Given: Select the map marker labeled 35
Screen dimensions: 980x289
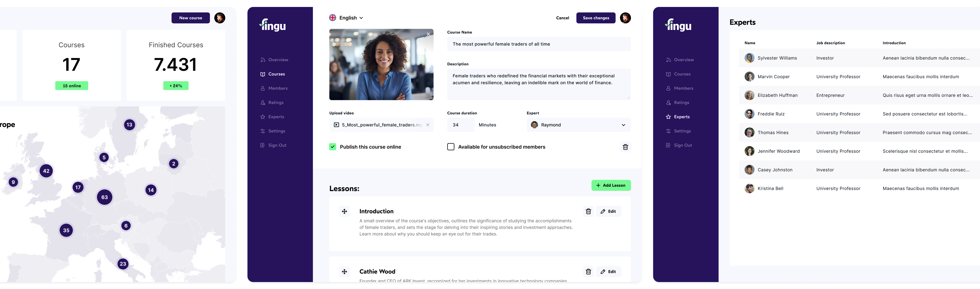Looking at the screenshot, I should click(66, 230).
